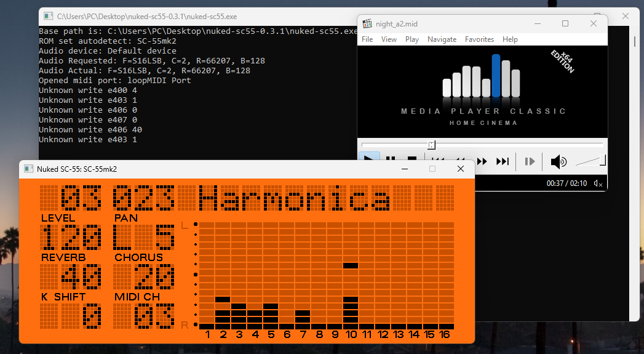Open the Favorites menu
Image resolution: width=644 pixels, height=354 pixels.
point(479,39)
